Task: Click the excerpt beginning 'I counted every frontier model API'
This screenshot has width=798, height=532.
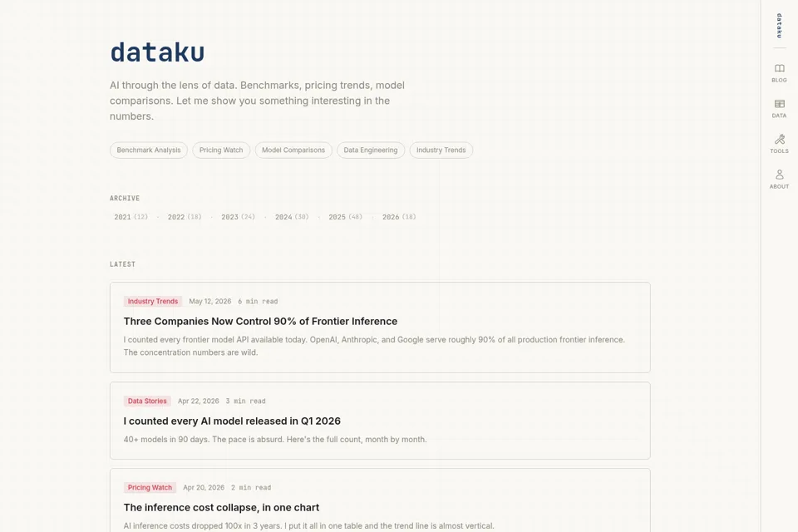Action: 374,346
